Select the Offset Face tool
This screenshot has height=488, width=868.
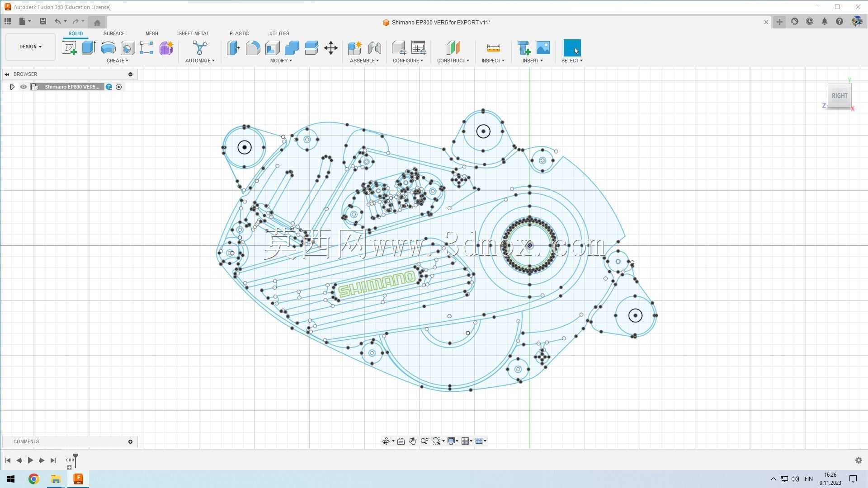click(311, 48)
